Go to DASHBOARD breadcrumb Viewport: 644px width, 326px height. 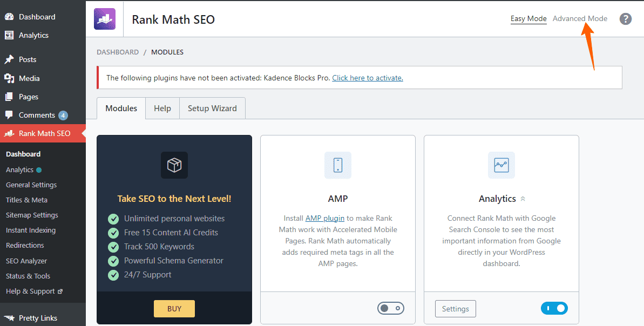click(118, 52)
